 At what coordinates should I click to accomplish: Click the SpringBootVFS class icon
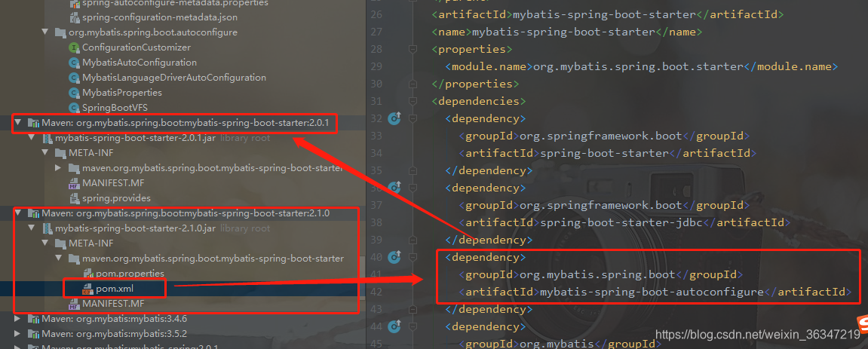[x=74, y=108]
